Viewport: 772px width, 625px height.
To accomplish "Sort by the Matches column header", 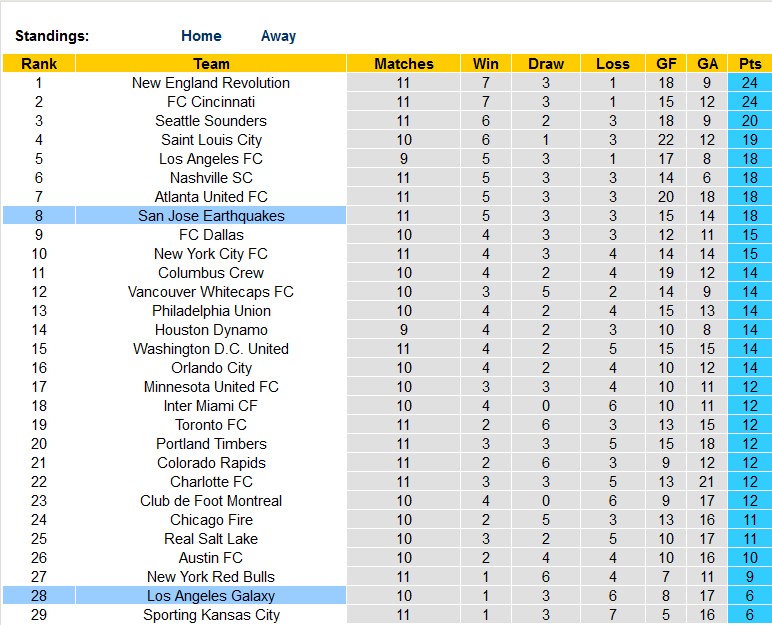I will (403, 64).
